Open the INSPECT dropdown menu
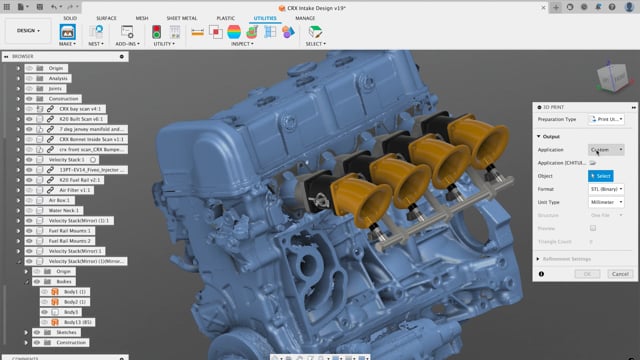The height and width of the screenshot is (360, 640). click(x=242, y=44)
